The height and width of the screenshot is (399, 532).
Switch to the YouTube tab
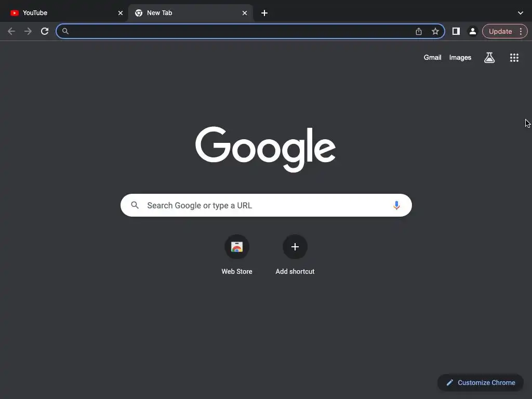tap(64, 13)
